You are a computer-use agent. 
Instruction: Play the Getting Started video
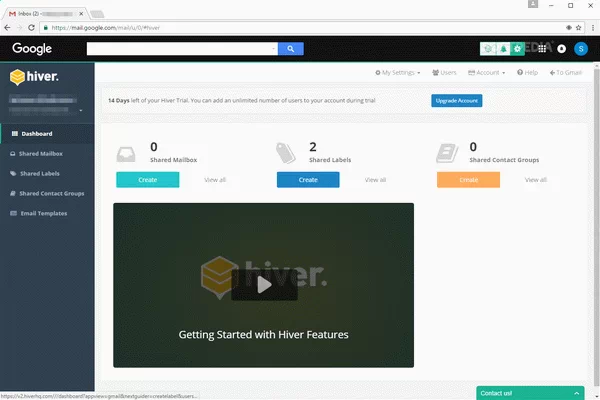[x=263, y=284]
